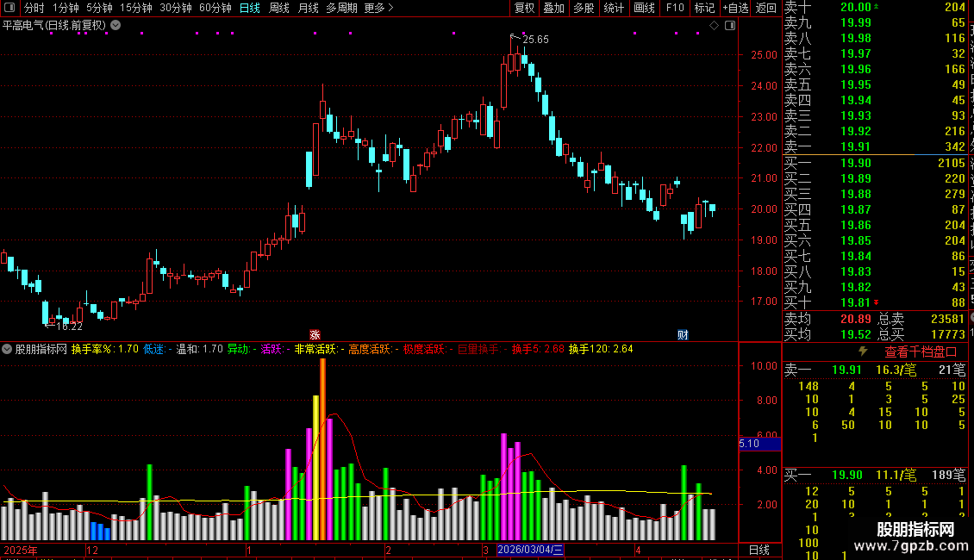Click the 25.65 high price flag icon
Screen dimensions: 974x560
[515, 37]
